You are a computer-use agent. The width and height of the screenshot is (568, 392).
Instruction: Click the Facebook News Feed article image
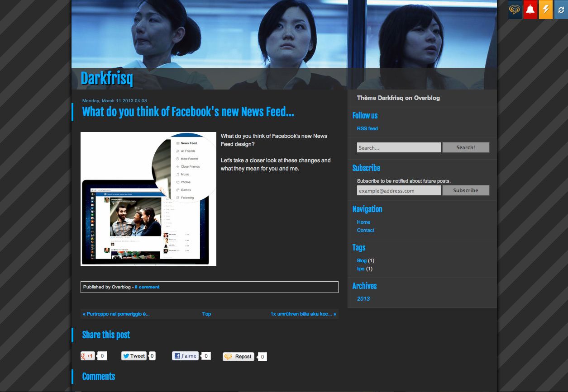[x=148, y=199]
